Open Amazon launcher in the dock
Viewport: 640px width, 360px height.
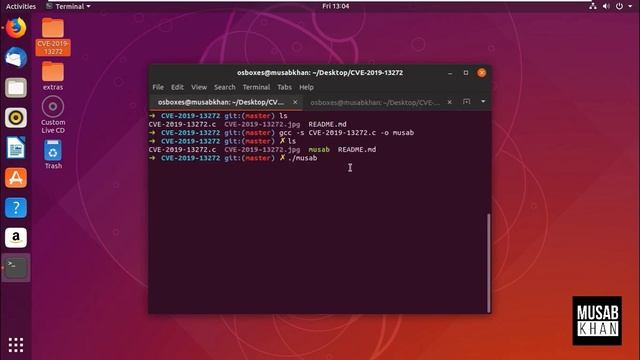(x=16, y=238)
